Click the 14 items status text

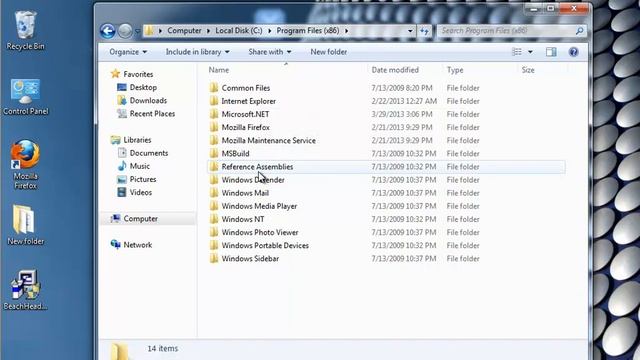(162, 348)
